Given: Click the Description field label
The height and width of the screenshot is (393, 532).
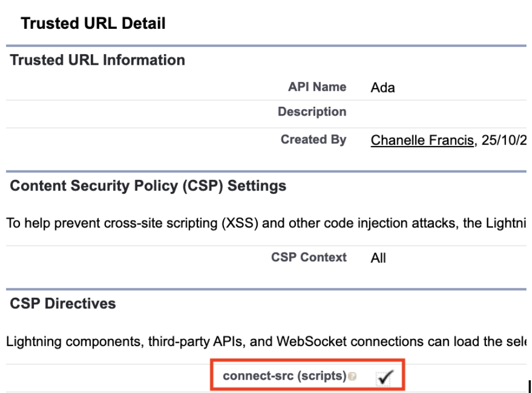Looking at the screenshot, I should tap(312, 112).
